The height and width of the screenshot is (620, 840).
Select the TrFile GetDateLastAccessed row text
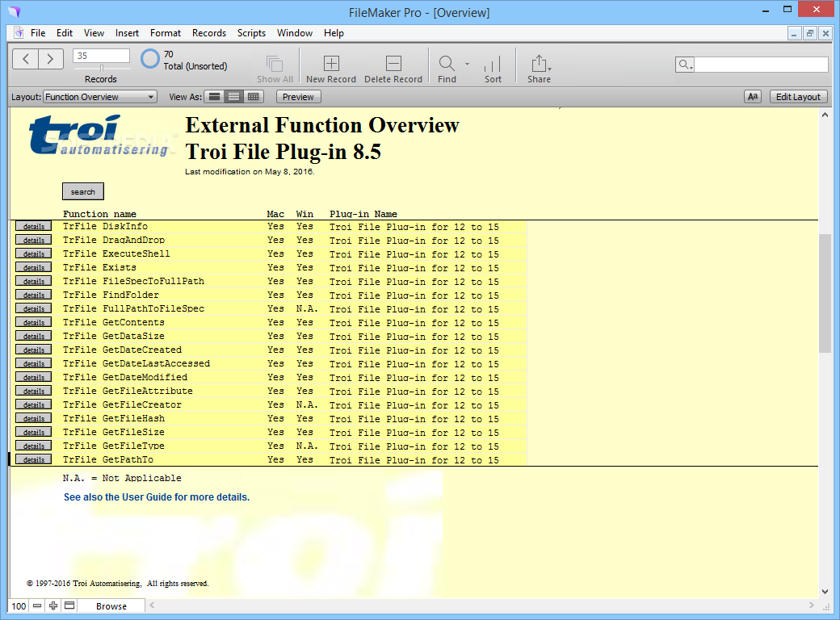[136, 363]
